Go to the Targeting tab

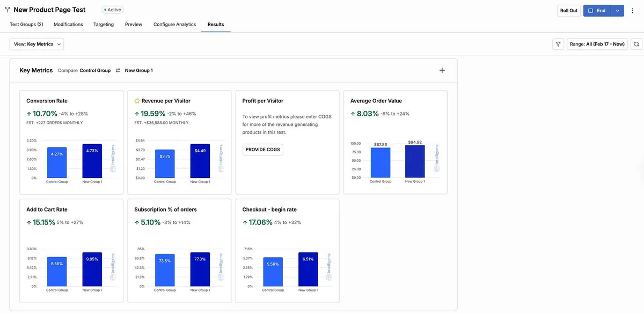tap(104, 25)
